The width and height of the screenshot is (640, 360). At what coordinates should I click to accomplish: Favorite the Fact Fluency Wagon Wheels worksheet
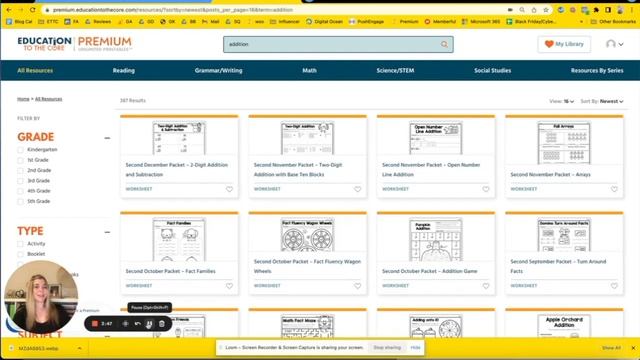[358, 286]
